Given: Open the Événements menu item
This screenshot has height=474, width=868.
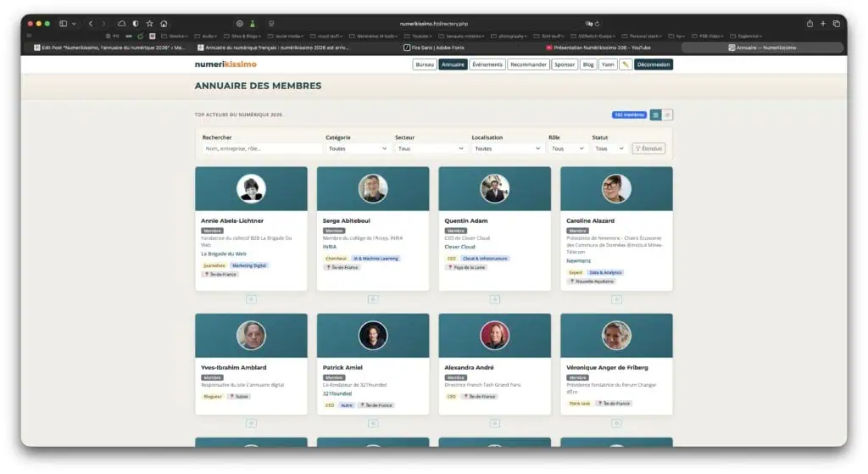Looking at the screenshot, I should (487, 64).
